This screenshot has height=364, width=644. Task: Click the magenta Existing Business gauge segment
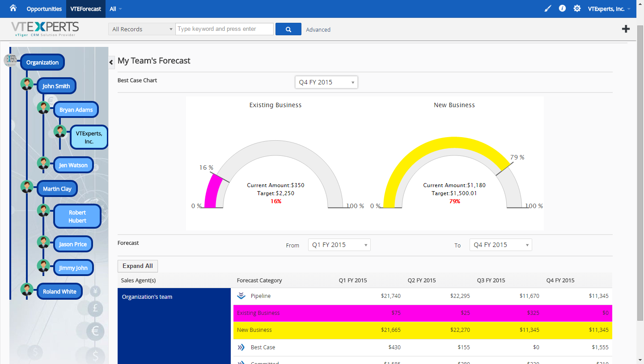(212, 191)
